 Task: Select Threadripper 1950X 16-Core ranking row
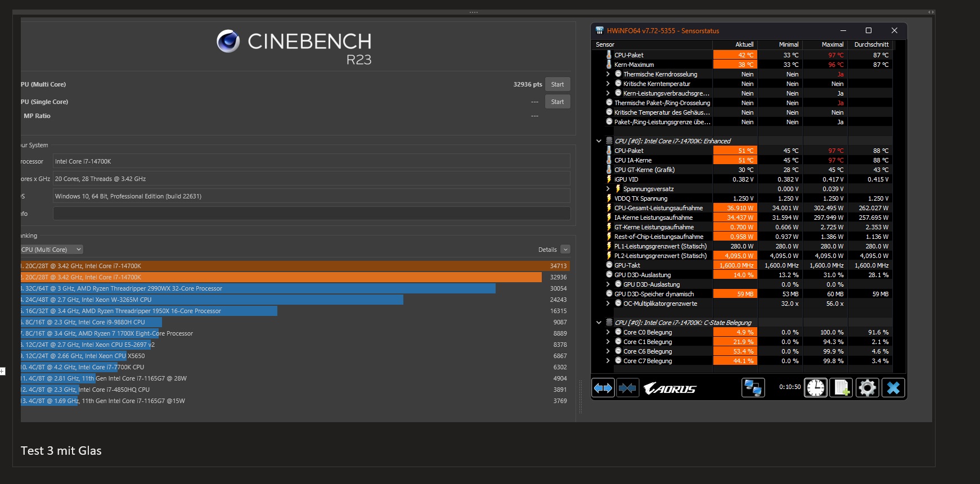coord(295,311)
